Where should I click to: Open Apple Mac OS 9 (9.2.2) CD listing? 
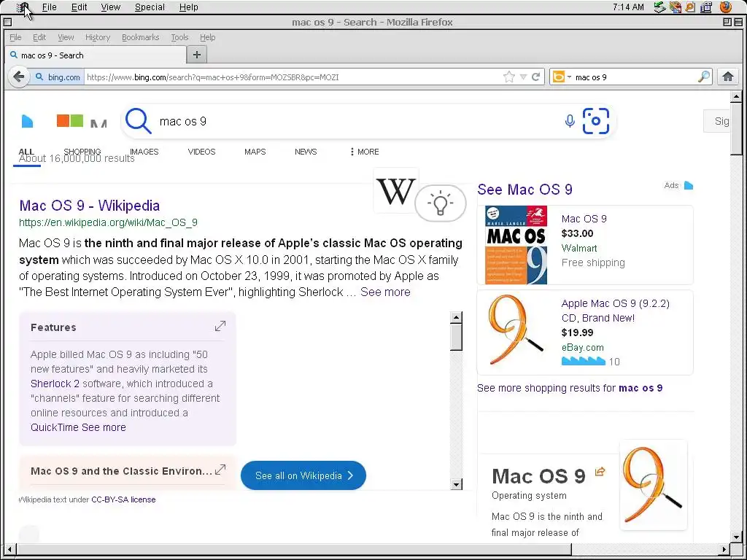(616, 311)
